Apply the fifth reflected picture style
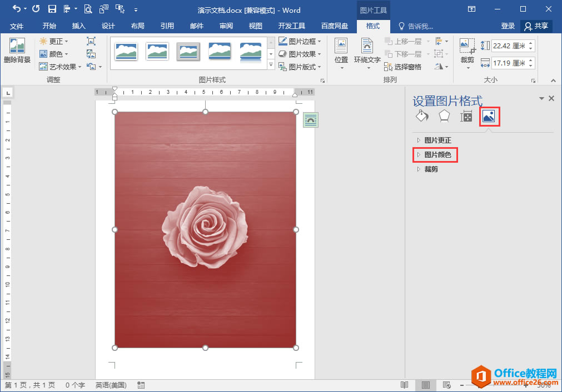 [x=251, y=52]
